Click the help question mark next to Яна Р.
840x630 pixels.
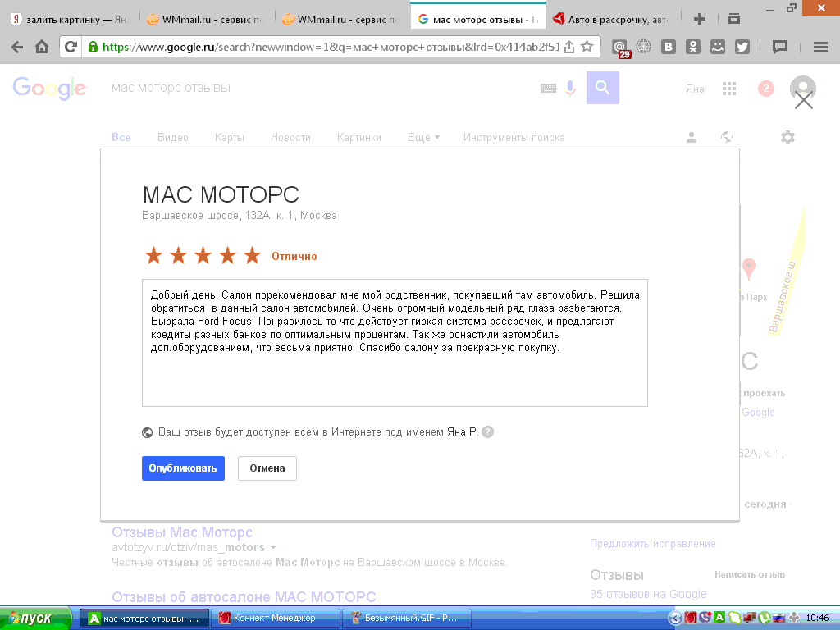coord(487,431)
